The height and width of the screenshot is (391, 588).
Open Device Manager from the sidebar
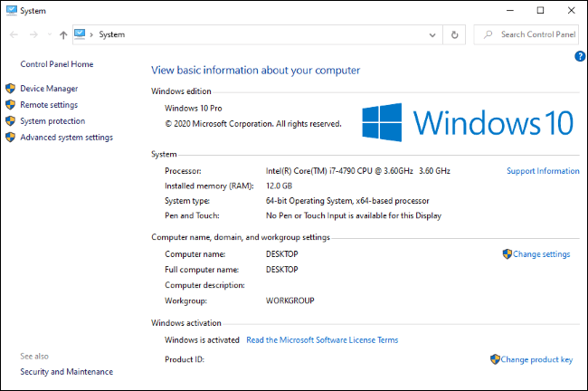point(49,89)
